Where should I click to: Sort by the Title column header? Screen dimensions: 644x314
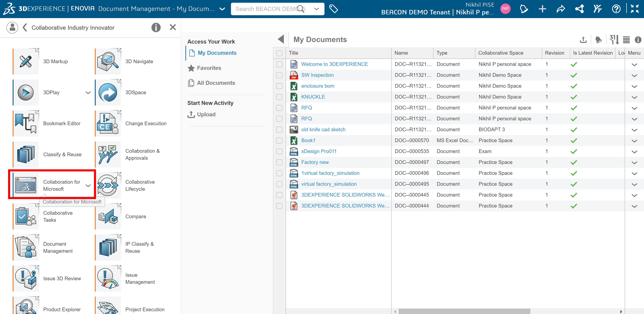tap(339, 53)
